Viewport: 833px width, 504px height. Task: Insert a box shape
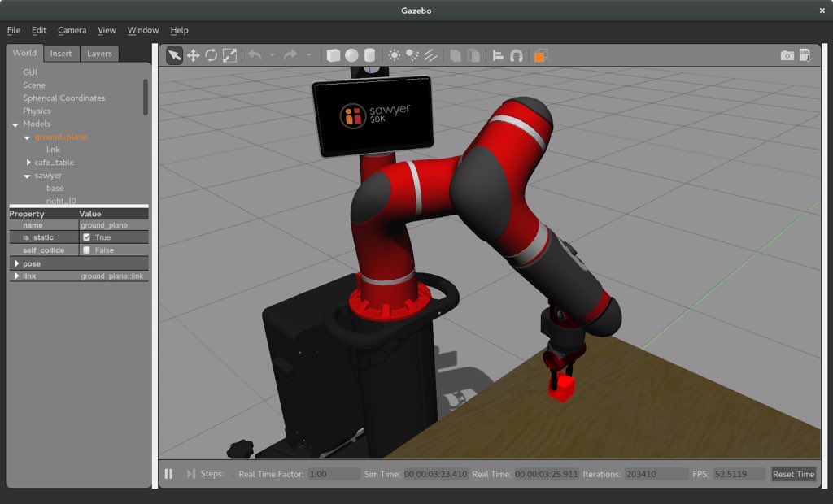tap(333, 55)
